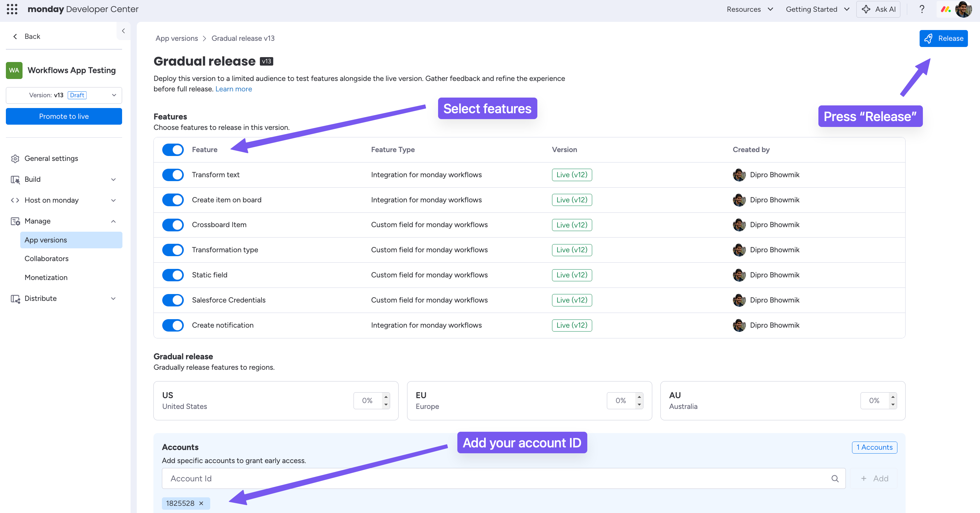980x513 pixels.
Task: Click the Promote to live button
Action: tap(64, 117)
